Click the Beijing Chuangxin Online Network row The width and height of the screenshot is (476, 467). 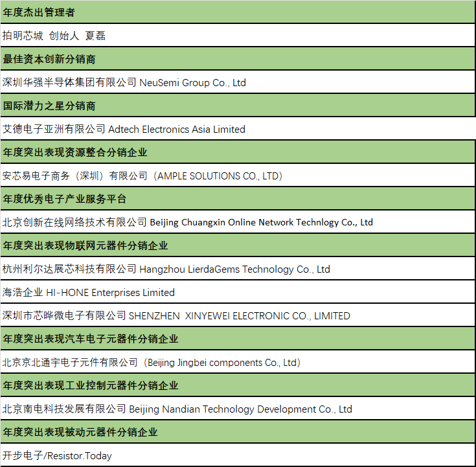tap(238, 222)
